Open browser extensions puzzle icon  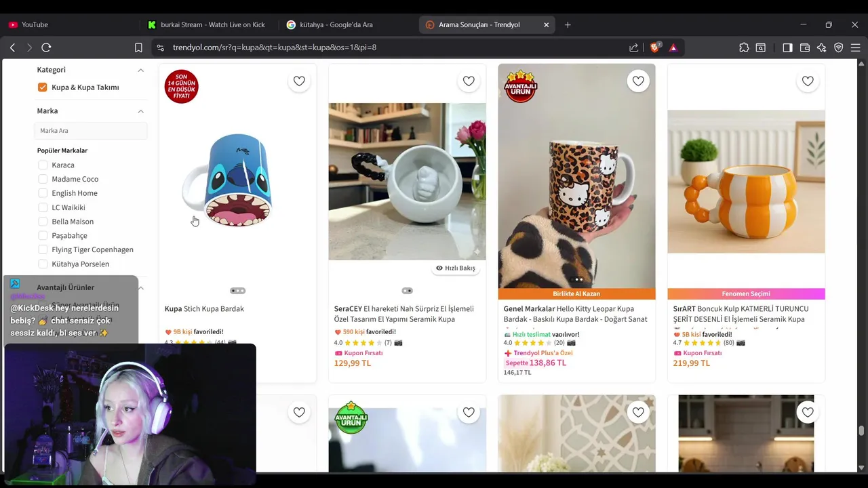click(x=744, y=47)
